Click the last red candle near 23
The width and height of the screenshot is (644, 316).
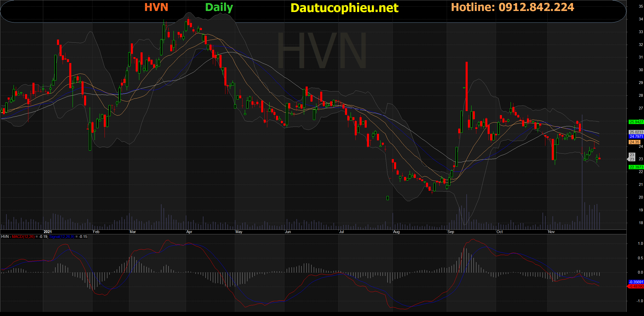click(599, 159)
